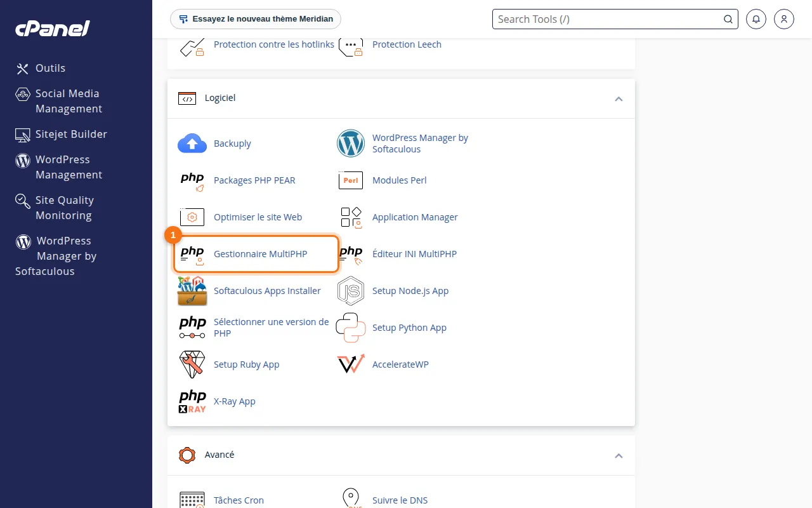This screenshot has height=508, width=812.
Task: Open the user account menu icon
Action: click(784, 19)
